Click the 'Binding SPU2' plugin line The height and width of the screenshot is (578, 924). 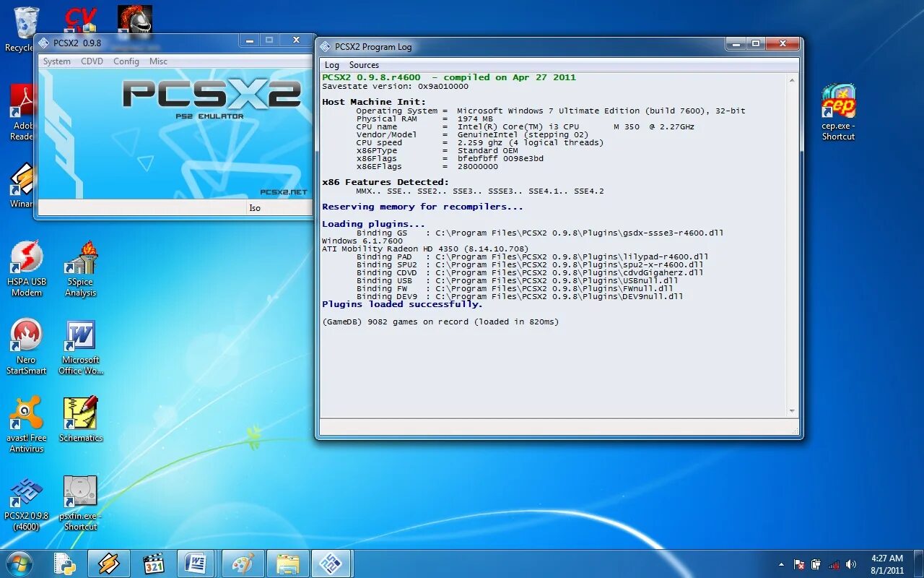530,264
